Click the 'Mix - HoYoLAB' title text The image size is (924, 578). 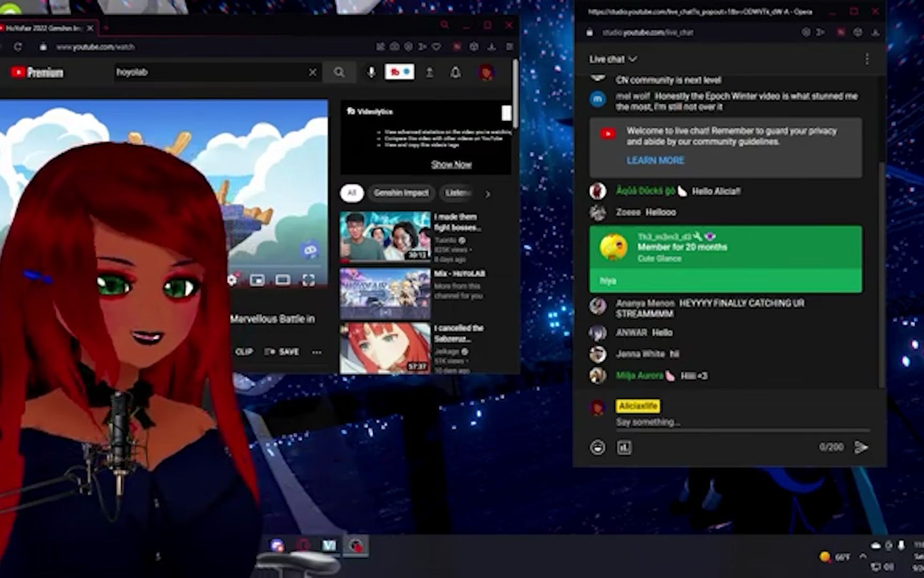[x=459, y=273]
